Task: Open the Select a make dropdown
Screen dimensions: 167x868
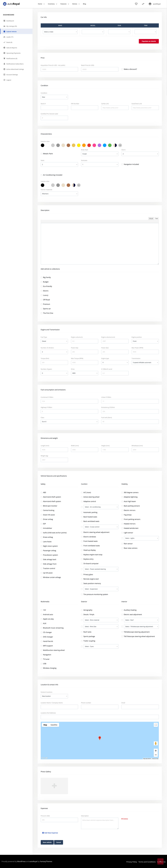Action: pyautogui.click(x=60, y=32)
